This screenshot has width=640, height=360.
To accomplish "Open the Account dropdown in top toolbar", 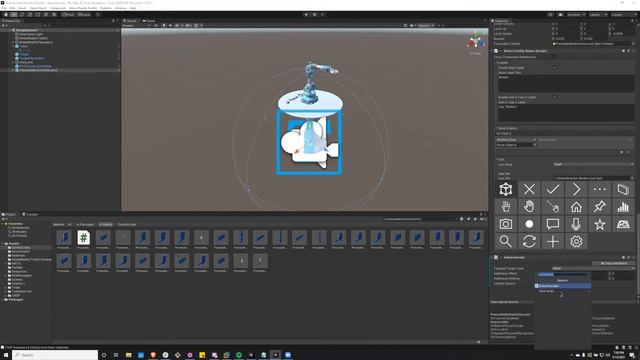I will [575, 15].
